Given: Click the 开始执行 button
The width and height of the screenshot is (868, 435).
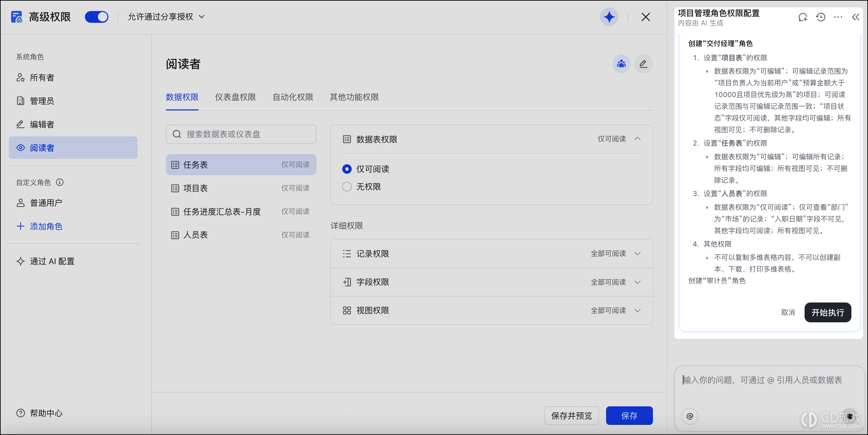Looking at the screenshot, I should point(828,313).
